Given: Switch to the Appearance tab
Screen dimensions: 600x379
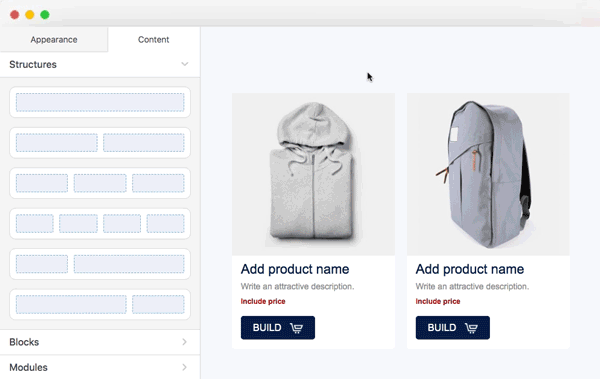Looking at the screenshot, I should coord(54,39).
